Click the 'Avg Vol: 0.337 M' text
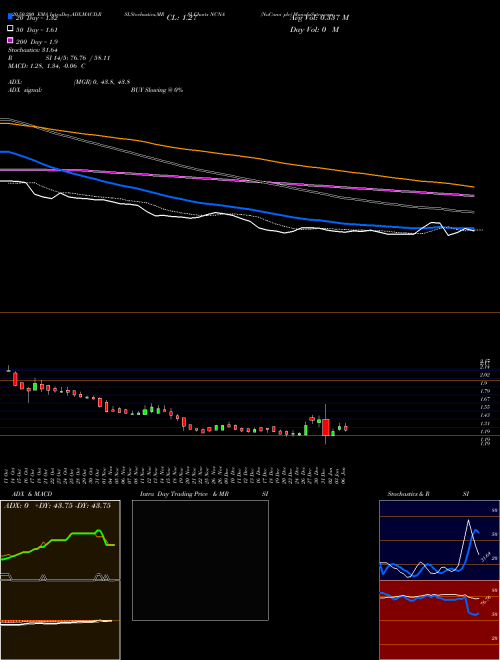The width and height of the screenshot is (500, 660). click(319, 18)
